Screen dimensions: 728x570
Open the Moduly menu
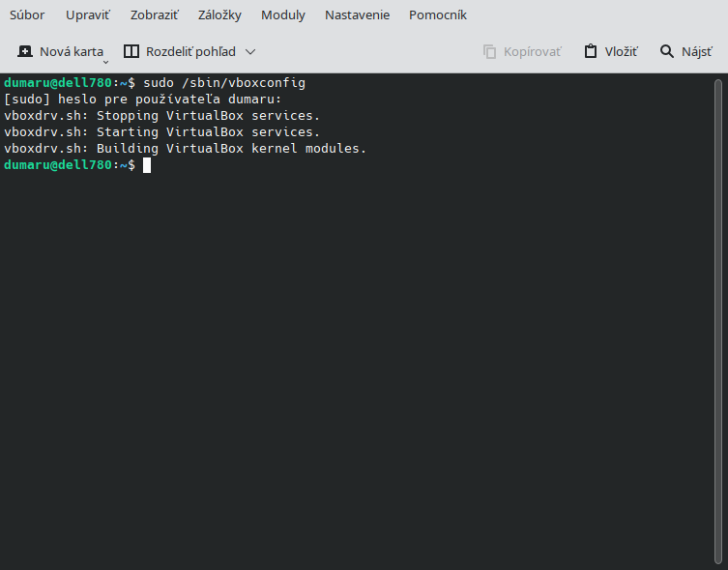pyautogui.click(x=283, y=14)
